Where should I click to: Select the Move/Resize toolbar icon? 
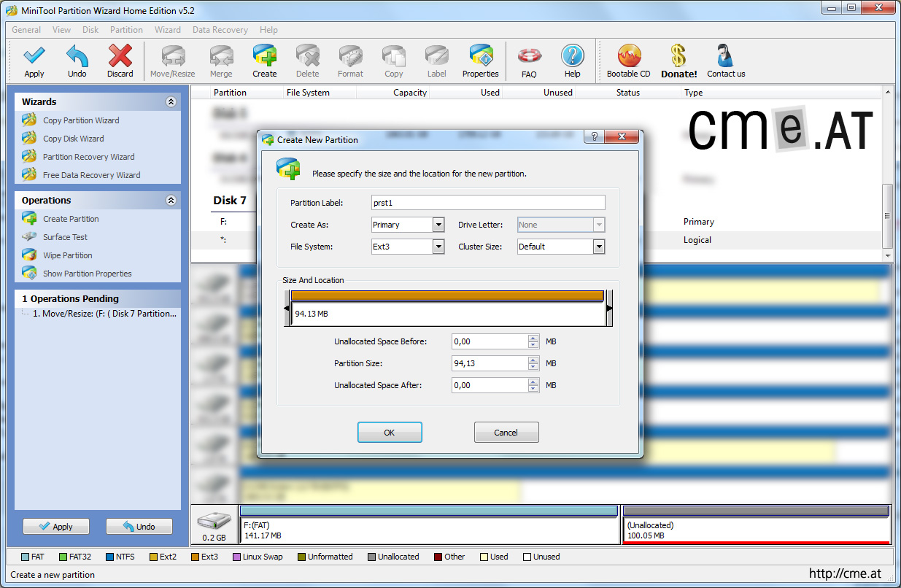coord(173,61)
